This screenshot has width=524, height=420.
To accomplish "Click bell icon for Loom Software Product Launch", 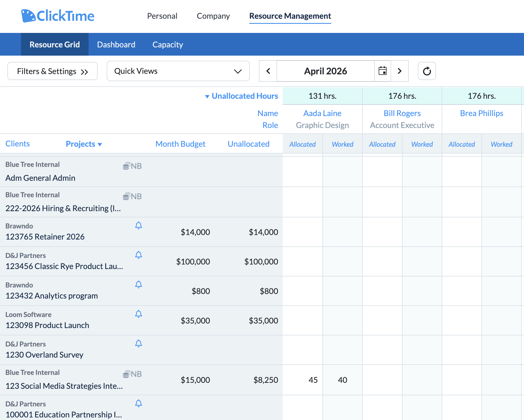I will (x=139, y=314).
